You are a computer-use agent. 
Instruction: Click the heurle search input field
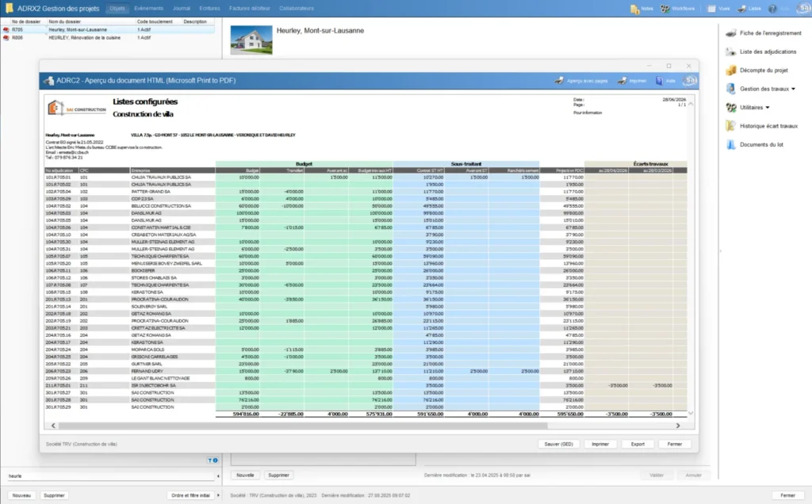click(x=110, y=476)
